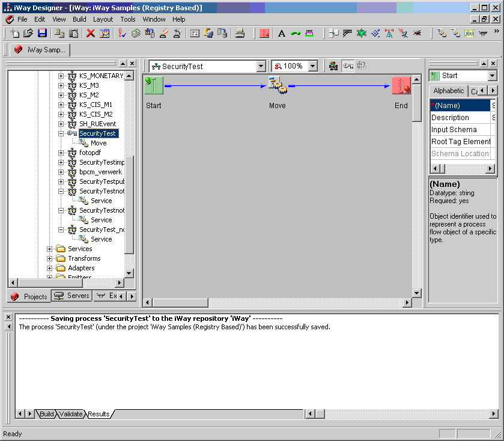Expand the KS_M3 tree node
Image resolution: width=504 pixels, height=441 pixels.
[x=61, y=85]
